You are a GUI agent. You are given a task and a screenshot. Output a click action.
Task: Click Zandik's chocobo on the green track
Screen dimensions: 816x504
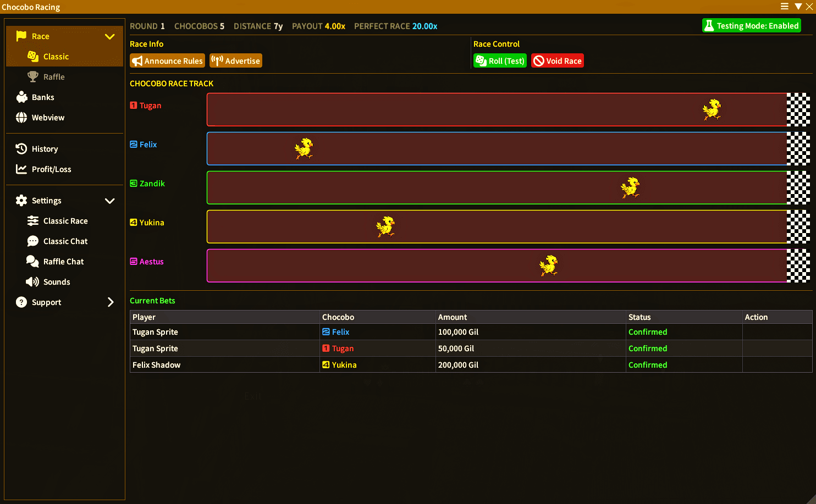click(x=630, y=187)
